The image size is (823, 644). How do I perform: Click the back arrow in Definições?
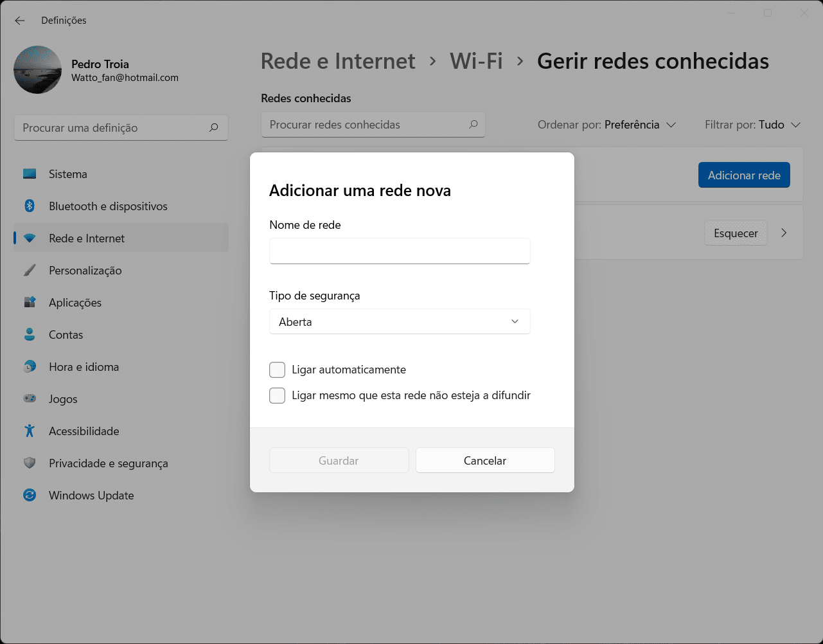(20, 21)
